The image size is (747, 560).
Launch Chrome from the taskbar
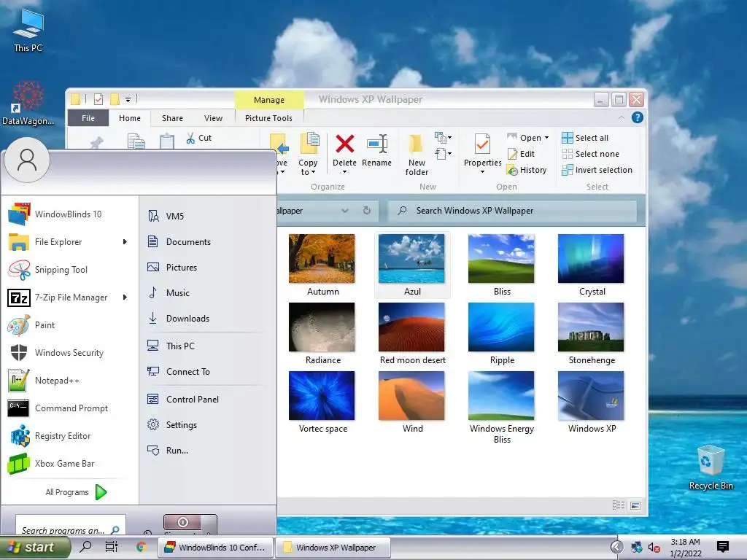point(141,547)
